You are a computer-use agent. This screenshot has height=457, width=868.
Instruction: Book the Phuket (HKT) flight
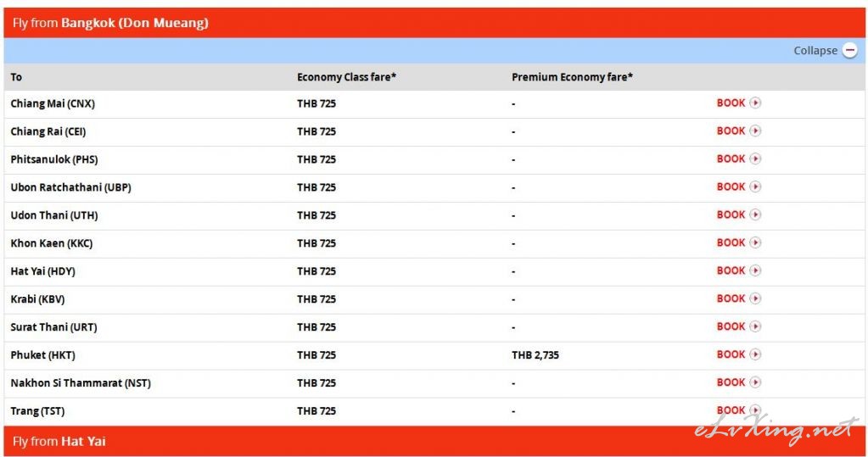(x=738, y=354)
